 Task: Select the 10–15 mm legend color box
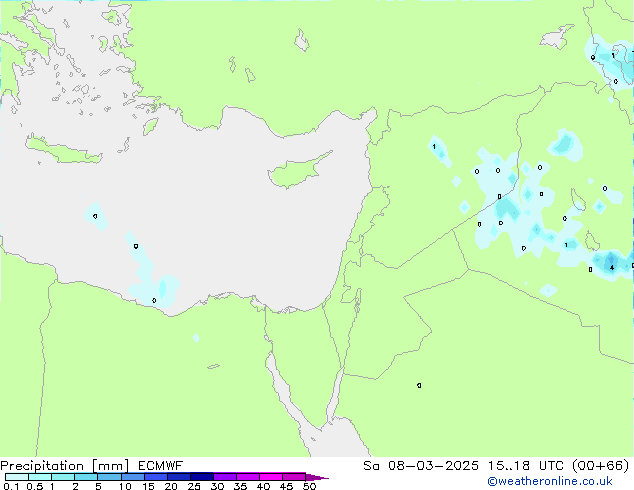[133, 477]
